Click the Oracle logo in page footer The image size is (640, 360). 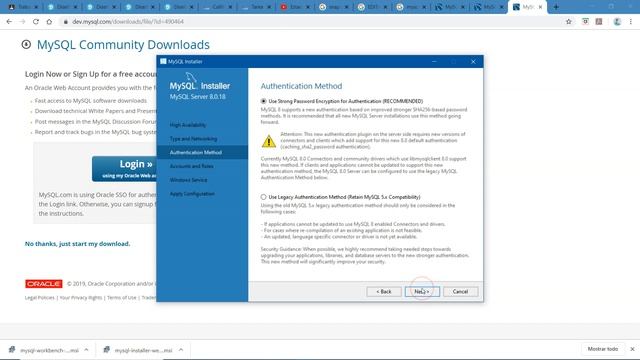tap(44, 284)
